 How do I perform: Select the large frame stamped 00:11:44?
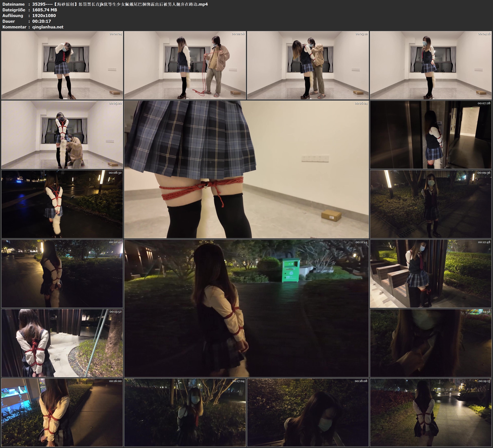tap(246, 308)
